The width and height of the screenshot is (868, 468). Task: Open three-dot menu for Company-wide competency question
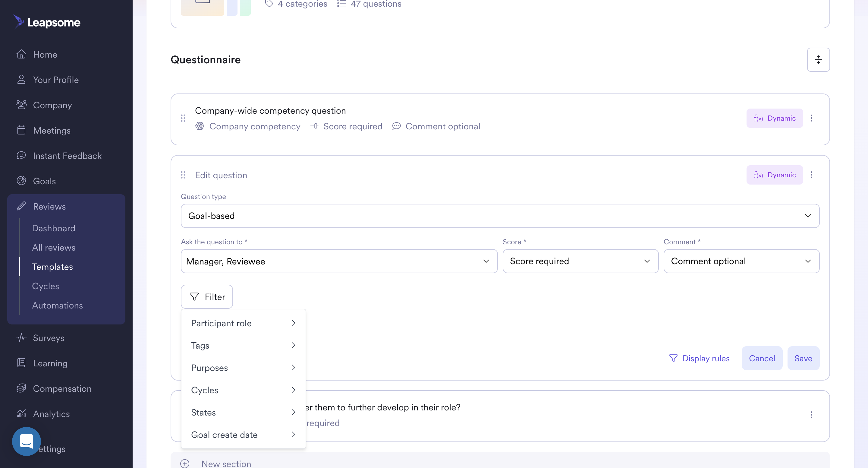(x=811, y=118)
